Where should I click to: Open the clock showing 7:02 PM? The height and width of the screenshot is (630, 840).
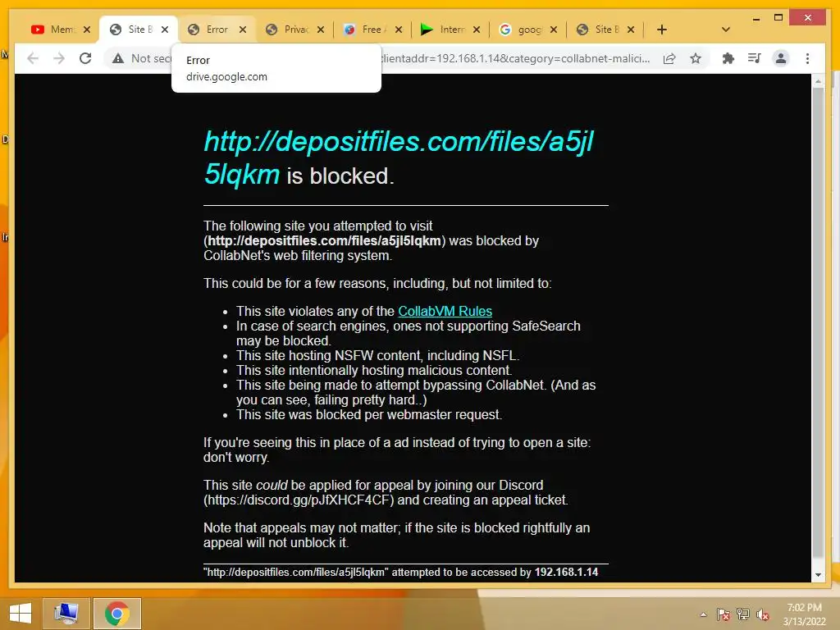[x=804, y=614]
